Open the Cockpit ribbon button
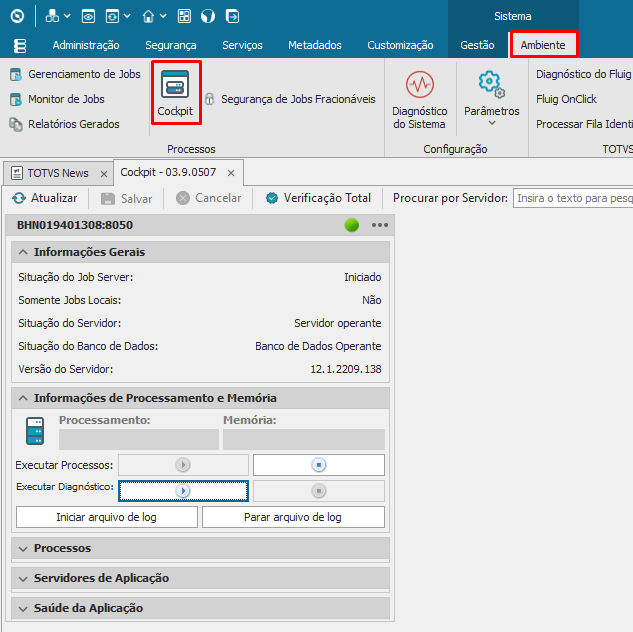 point(176,93)
